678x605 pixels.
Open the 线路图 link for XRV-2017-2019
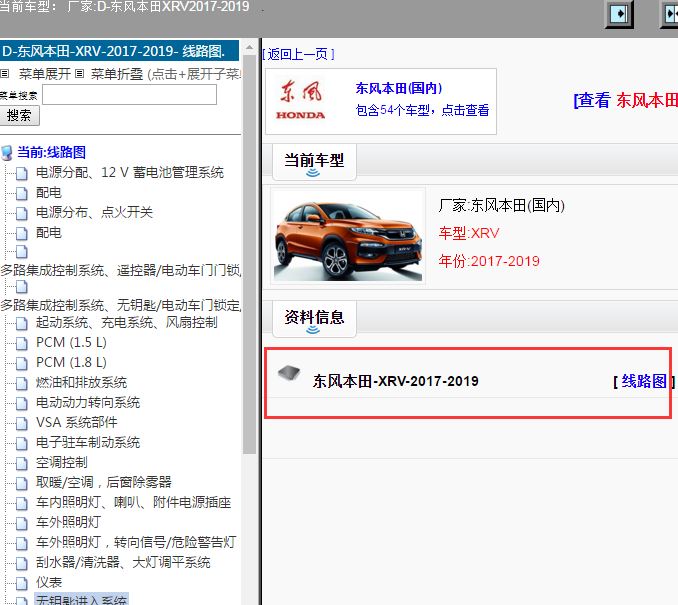(644, 381)
